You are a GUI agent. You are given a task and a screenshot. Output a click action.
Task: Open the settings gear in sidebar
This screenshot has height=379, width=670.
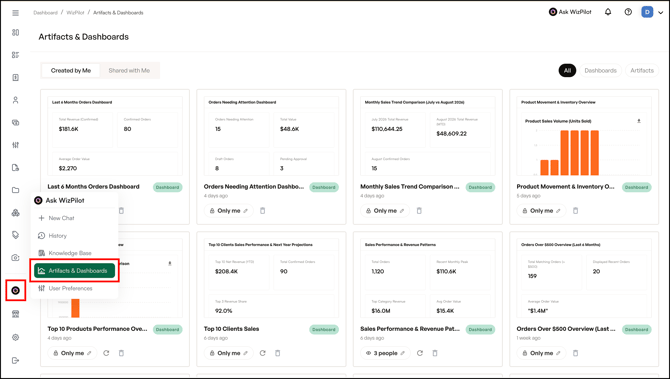[15, 337]
